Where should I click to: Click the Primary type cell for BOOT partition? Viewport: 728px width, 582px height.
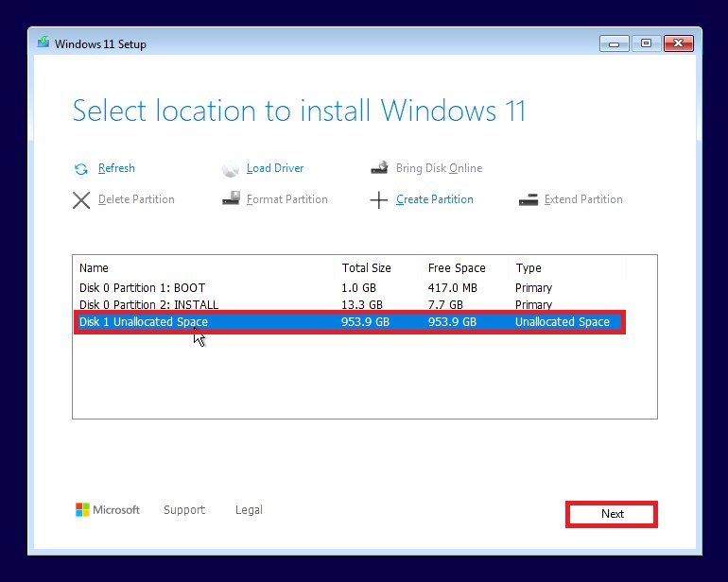533,288
